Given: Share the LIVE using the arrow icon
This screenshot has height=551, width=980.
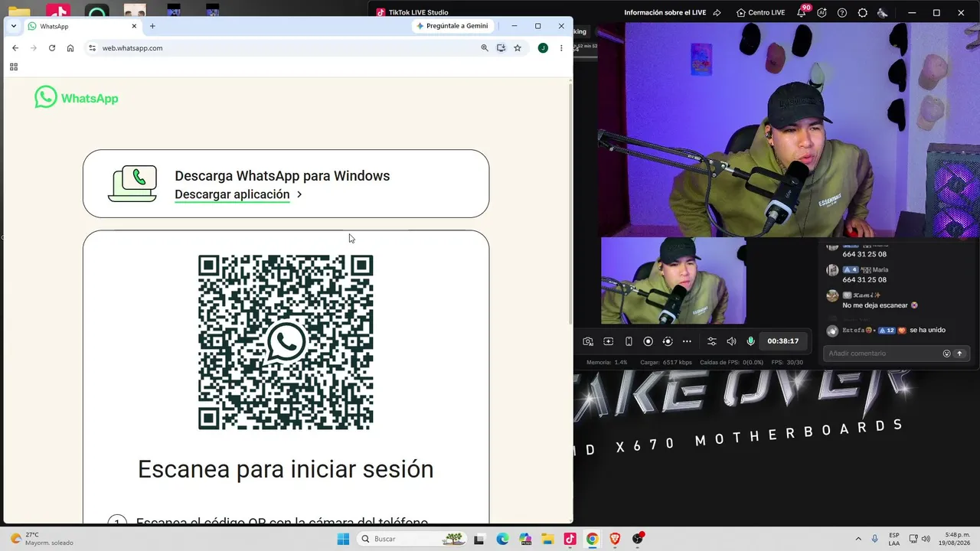Looking at the screenshot, I should [x=717, y=12].
